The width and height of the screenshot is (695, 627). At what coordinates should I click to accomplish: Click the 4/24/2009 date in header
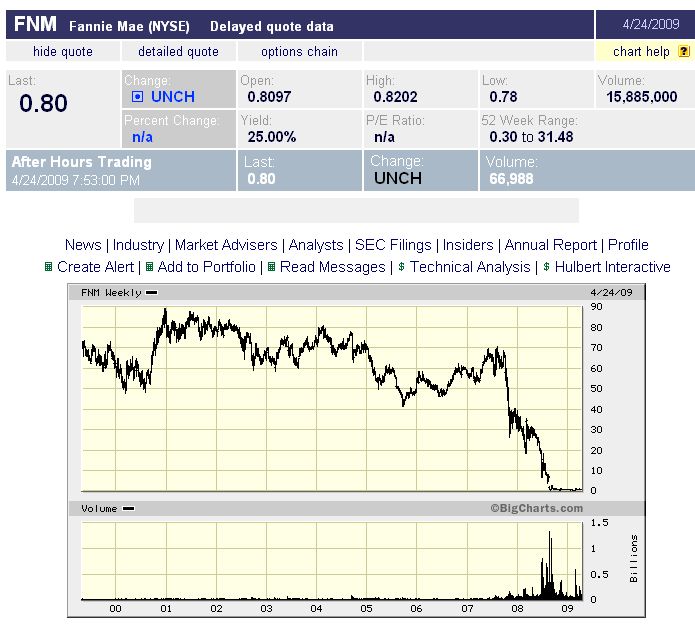651,24
